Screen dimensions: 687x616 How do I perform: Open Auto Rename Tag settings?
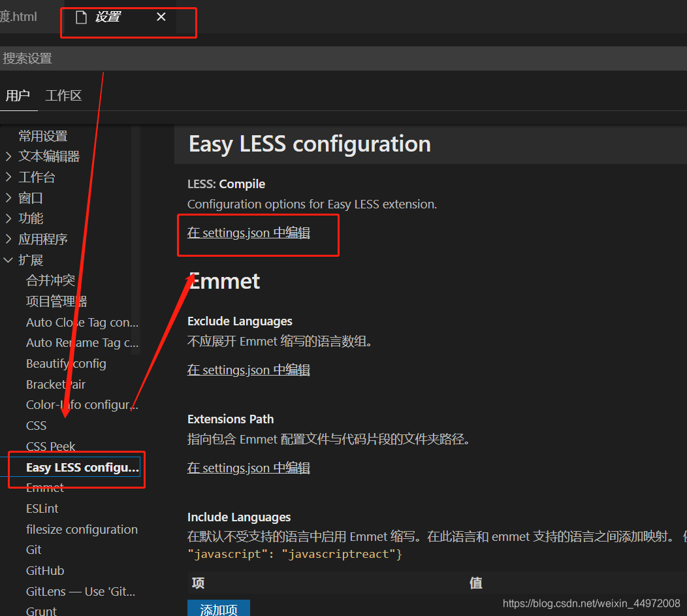tap(82, 342)
